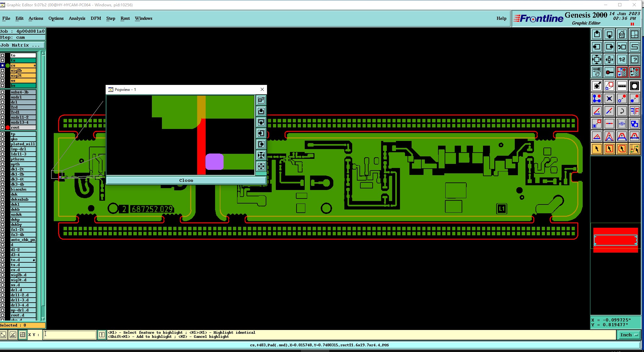Click the rotate feature icon

622,111
